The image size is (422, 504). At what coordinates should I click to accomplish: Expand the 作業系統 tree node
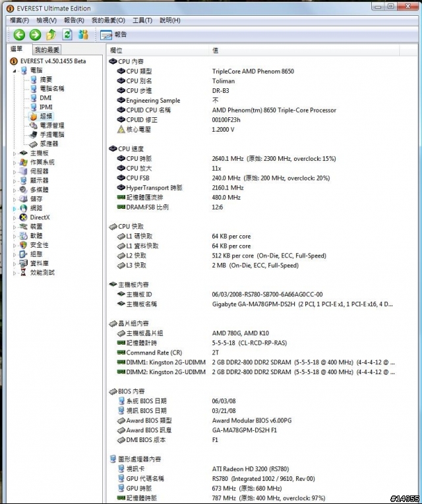point(14,163)
